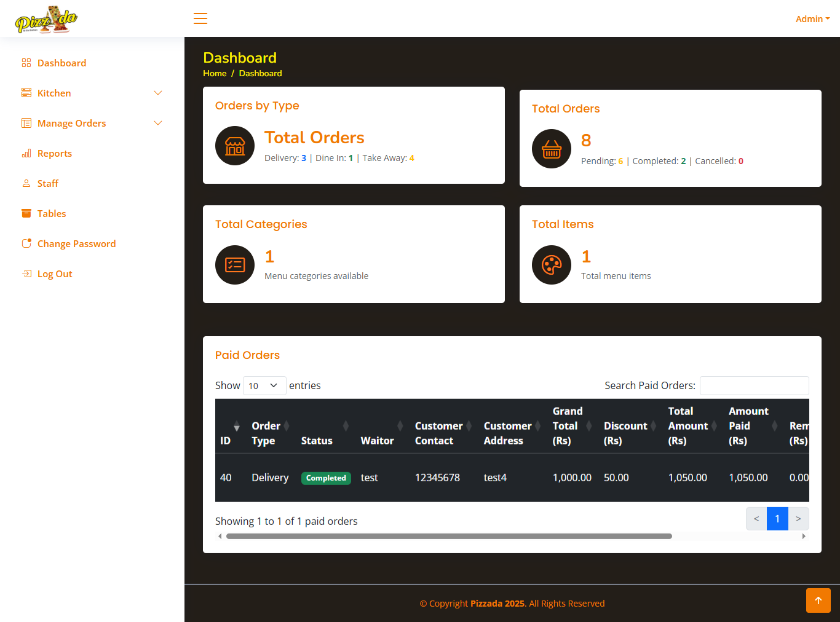Click the palette icon in Total Items
840x622 pixels.
click(x=552, y=265)
